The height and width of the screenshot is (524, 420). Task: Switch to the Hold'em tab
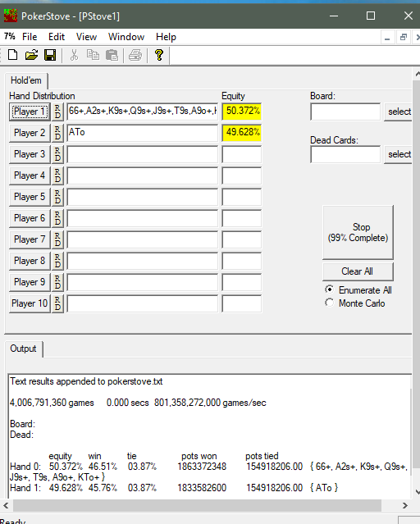[26, 80]
